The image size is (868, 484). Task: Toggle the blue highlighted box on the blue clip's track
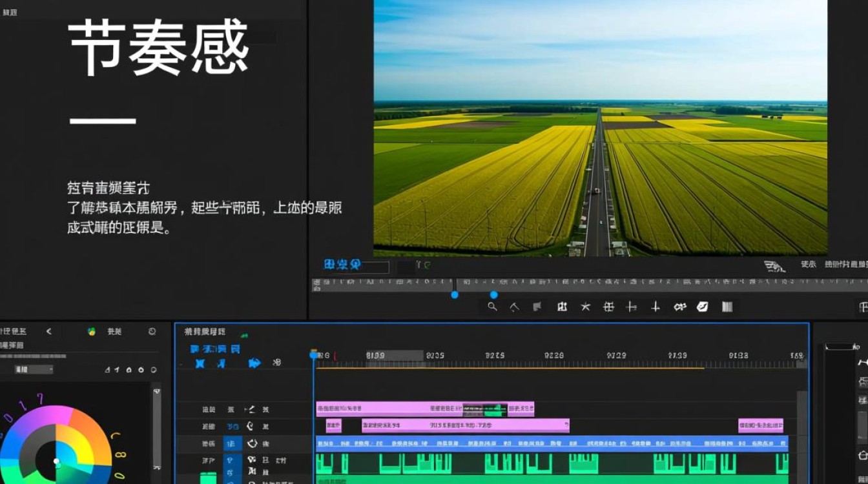click(232, 444)
